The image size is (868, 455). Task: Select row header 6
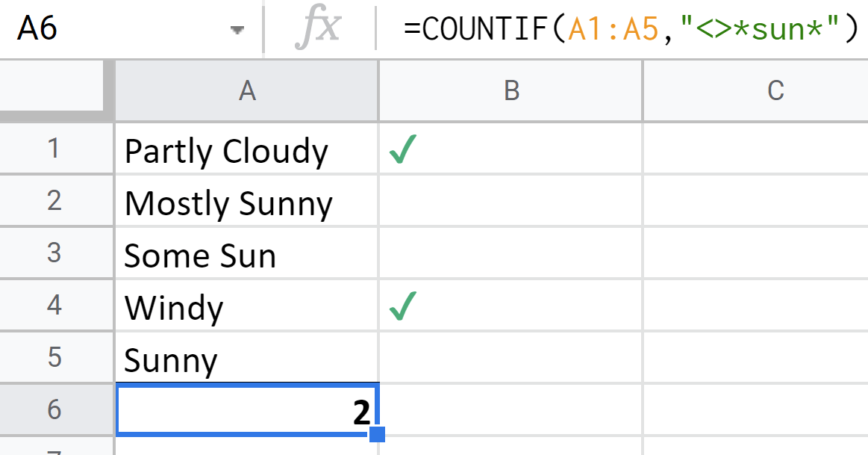click(x=56, y=409)
